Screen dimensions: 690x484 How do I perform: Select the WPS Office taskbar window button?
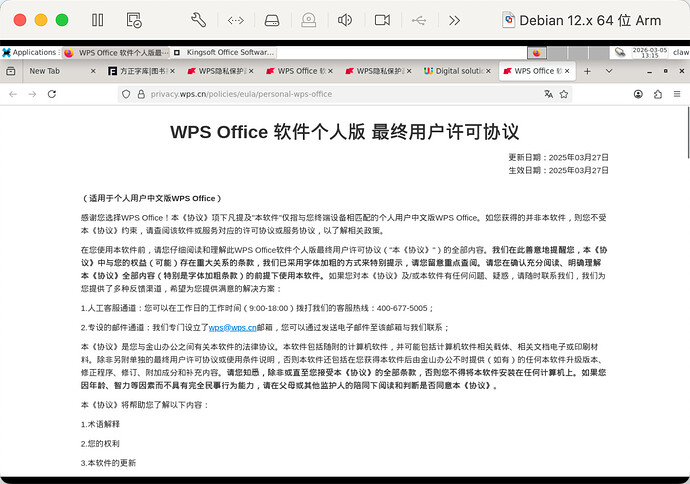[116, 53]
